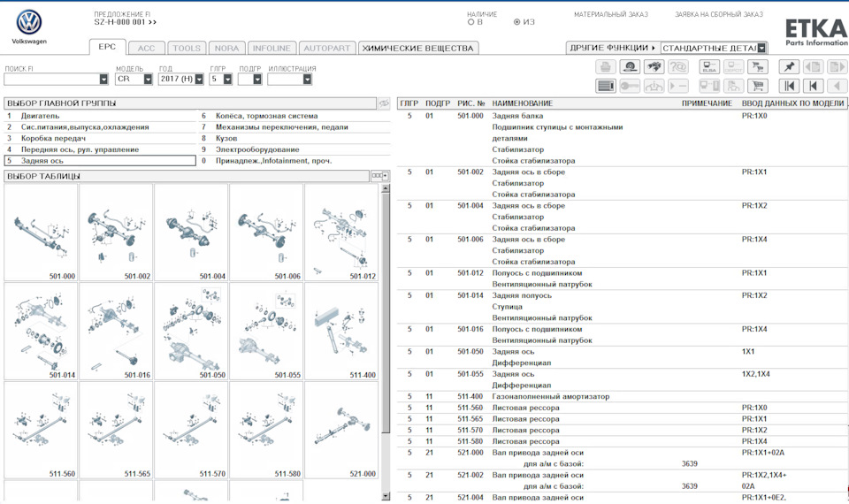This screenshot has height=504, width=849.
Task: Open the ИЛЛЮСТРАЦИЯ dropdown
Action: click(x=307, y=79)
